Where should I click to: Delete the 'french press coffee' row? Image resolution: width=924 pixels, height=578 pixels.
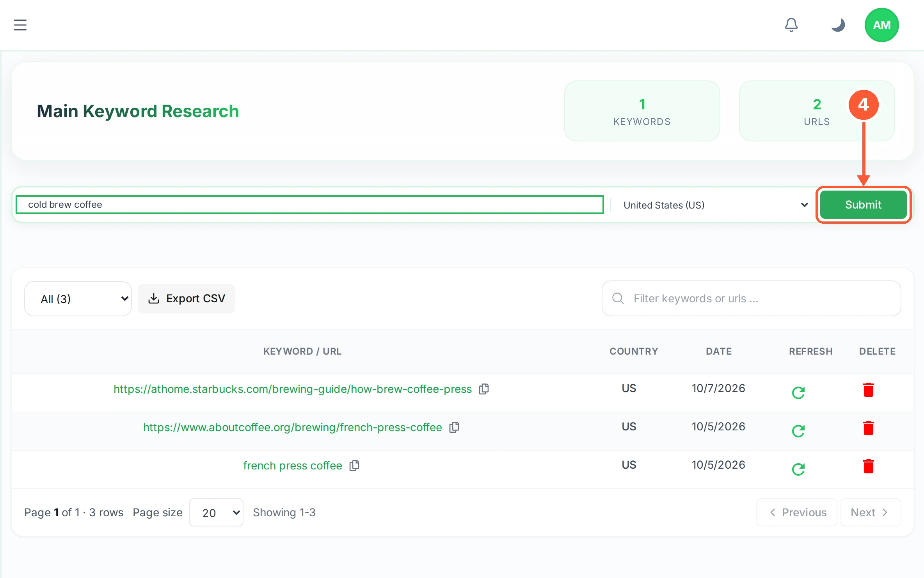pos(869,466)
